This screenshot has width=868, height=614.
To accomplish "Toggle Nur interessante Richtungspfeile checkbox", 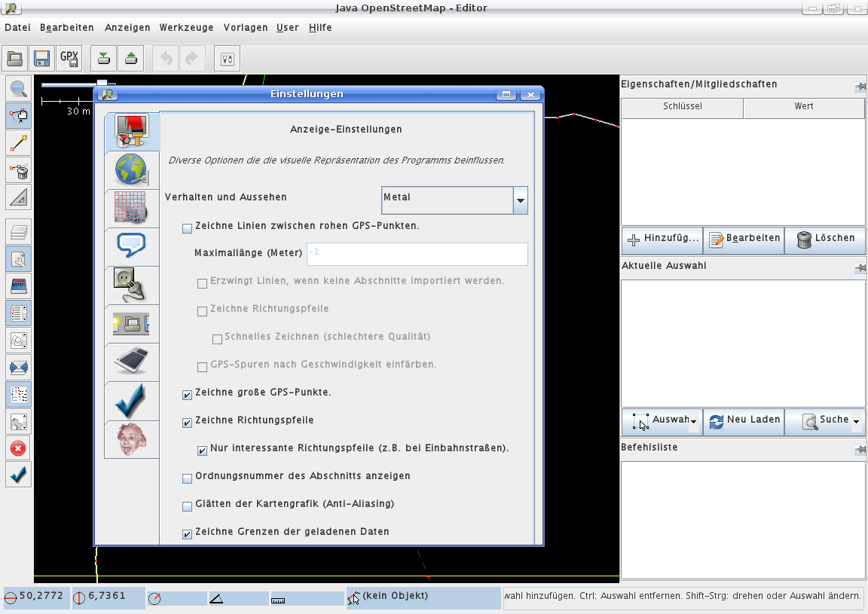I will (202, 451).
